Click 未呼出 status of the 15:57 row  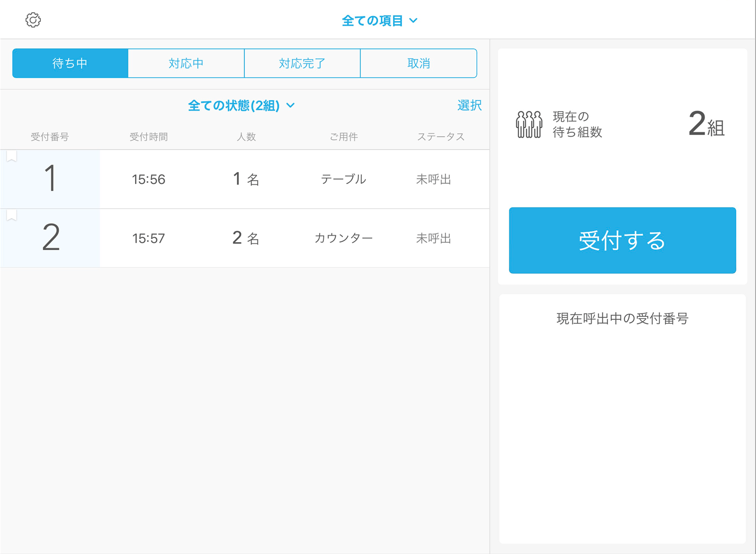[x=434, y=238]
